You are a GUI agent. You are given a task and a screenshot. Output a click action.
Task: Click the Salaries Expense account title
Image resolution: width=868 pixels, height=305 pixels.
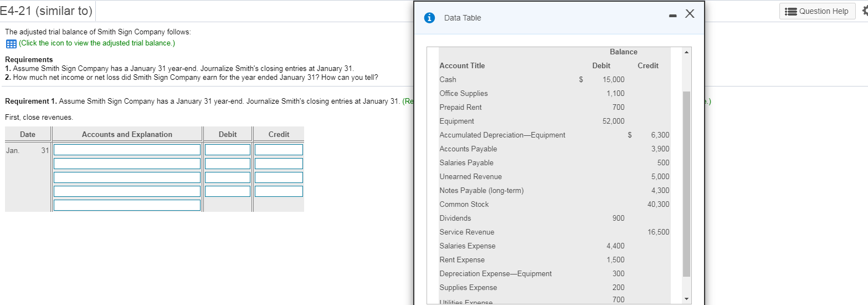tap(468, 246)
